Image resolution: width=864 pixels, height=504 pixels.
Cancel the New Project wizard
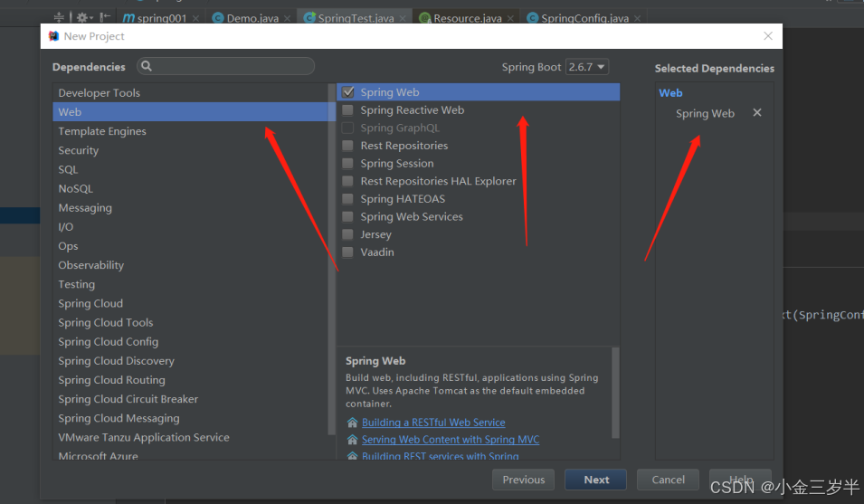(x=668, y=480)
